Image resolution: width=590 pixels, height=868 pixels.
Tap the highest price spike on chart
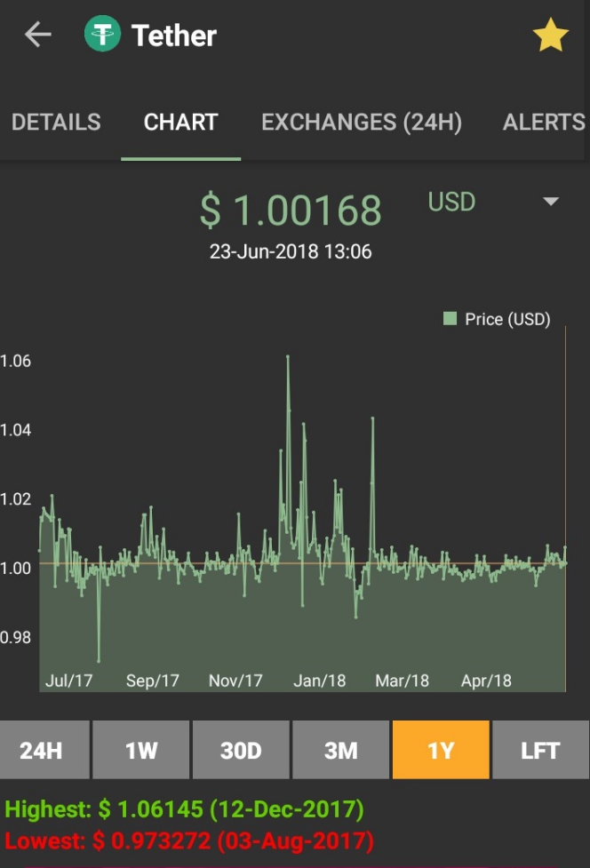(288, 357)
